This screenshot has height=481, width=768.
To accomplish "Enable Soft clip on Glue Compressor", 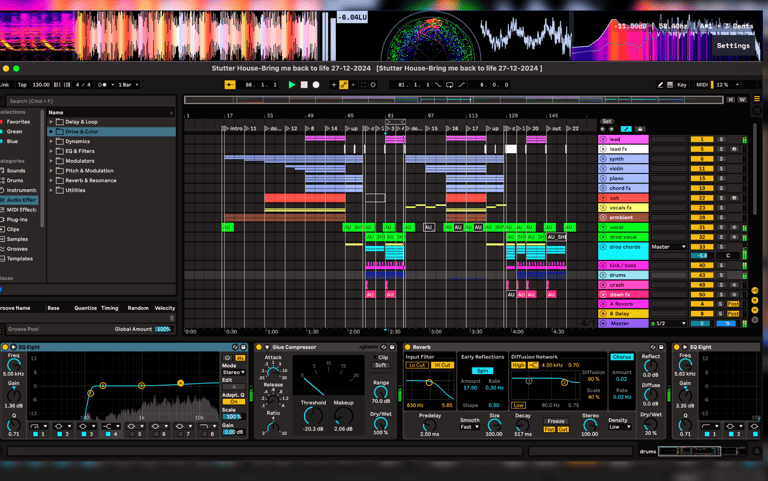I will click(x=381, y=365).
